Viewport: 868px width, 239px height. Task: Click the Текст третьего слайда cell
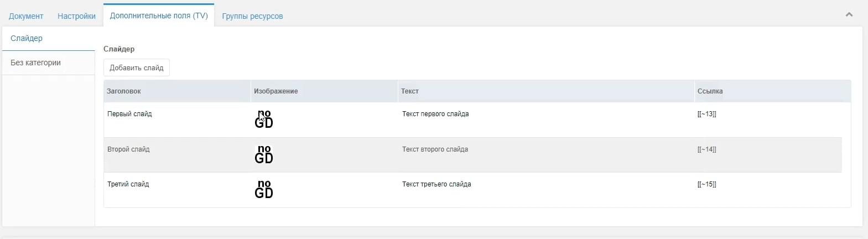pyautogui.click(x=436, y=184)
